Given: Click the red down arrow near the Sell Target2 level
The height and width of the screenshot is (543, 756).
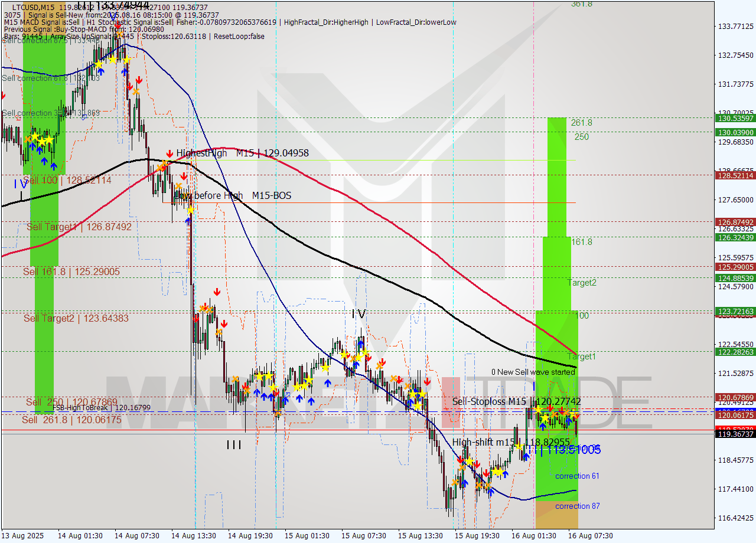Looking at the screenshot, I should (224, 325).
